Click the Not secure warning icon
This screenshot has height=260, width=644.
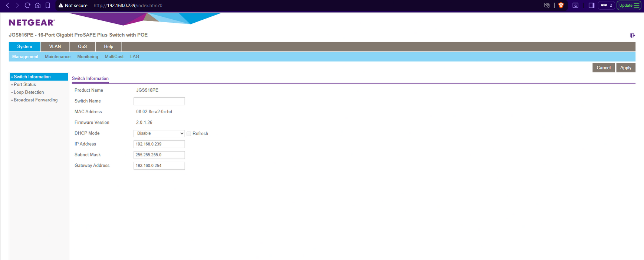pyautogui.click(x=61, y=5)
